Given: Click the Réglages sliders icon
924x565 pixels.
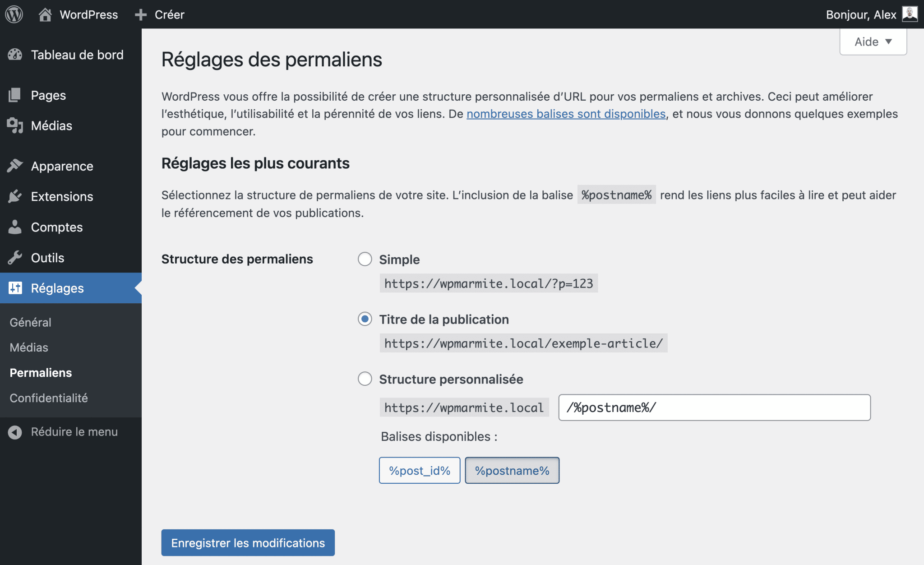Looking at the screenshot, I should 15,288.
